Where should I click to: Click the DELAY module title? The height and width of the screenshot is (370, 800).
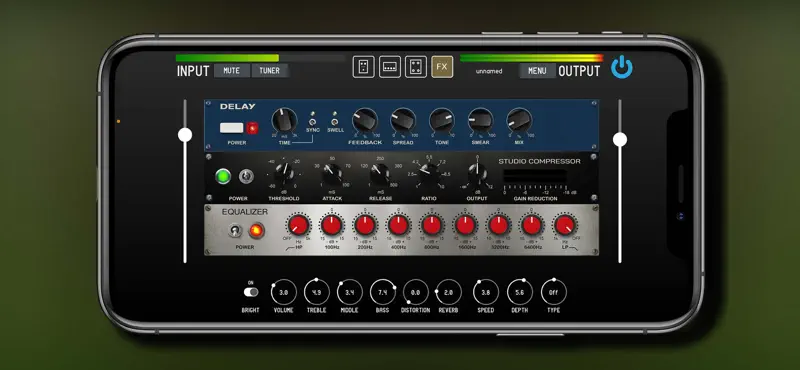click(238, 107)
